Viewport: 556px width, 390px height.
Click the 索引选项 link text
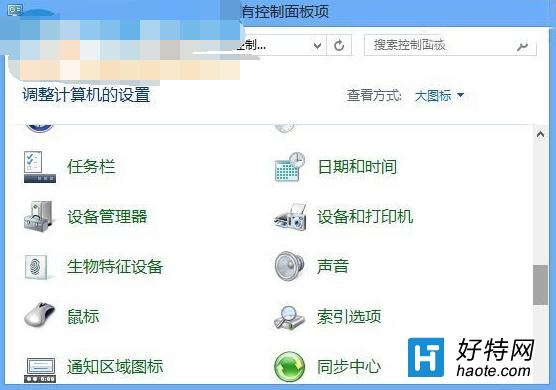pyautogui.click(x=349, y=317)
